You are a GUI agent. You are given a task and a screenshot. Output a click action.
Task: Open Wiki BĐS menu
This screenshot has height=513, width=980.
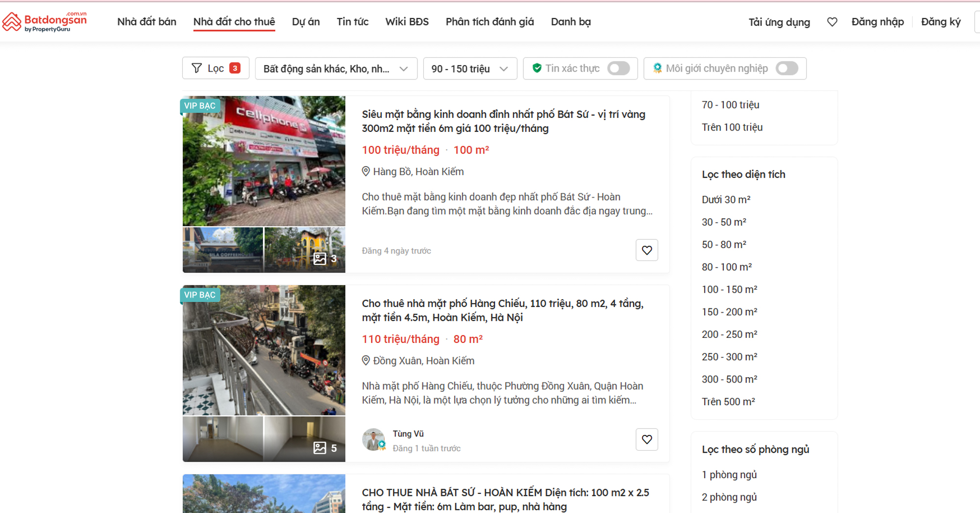point(407,22)
